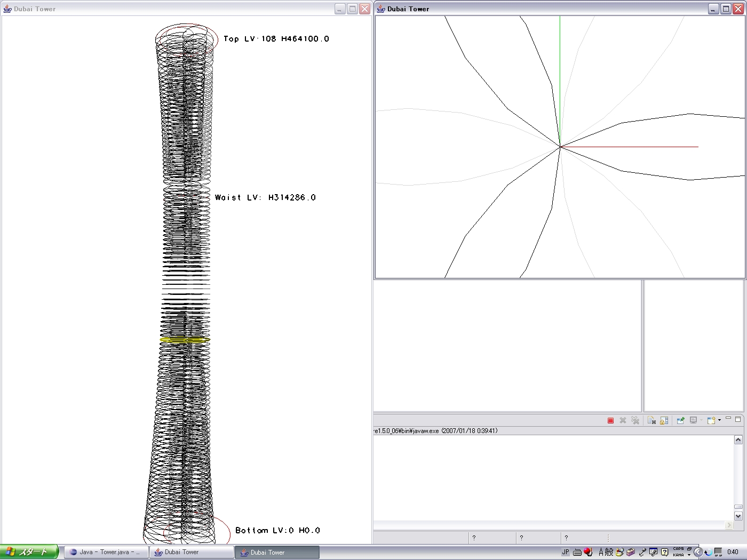
Task: Click the console scrollbar down arrow
Action: 738,516
